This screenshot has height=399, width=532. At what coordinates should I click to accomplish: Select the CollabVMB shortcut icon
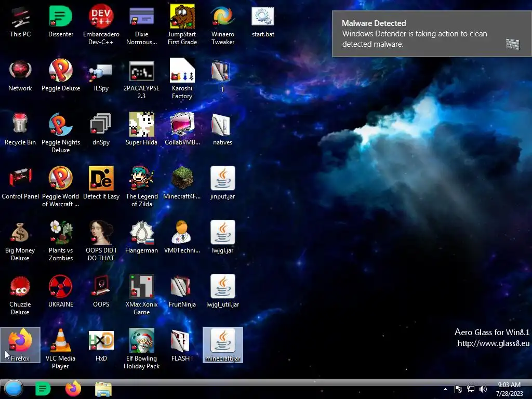(x=182, y=130)
